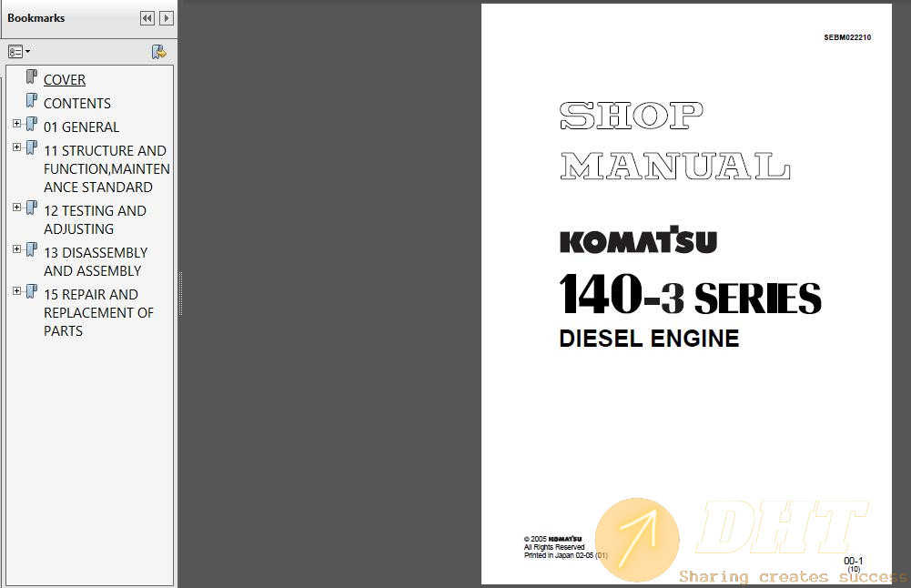911x588 pixels.
Task: Expand the 12 TESTING AND ADJUSTING bookmark
Action: 16,208
